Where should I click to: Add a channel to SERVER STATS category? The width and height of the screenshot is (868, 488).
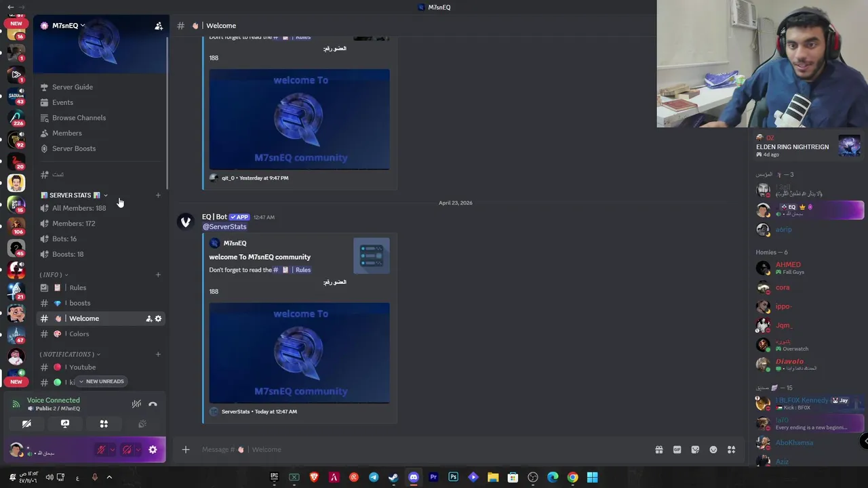pos(158,195)
